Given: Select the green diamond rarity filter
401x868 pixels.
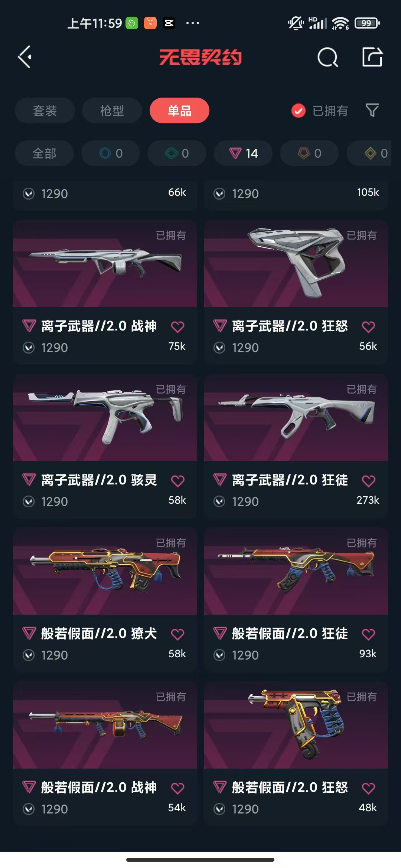Looking at the screenshot, I should tap(177, 153).
